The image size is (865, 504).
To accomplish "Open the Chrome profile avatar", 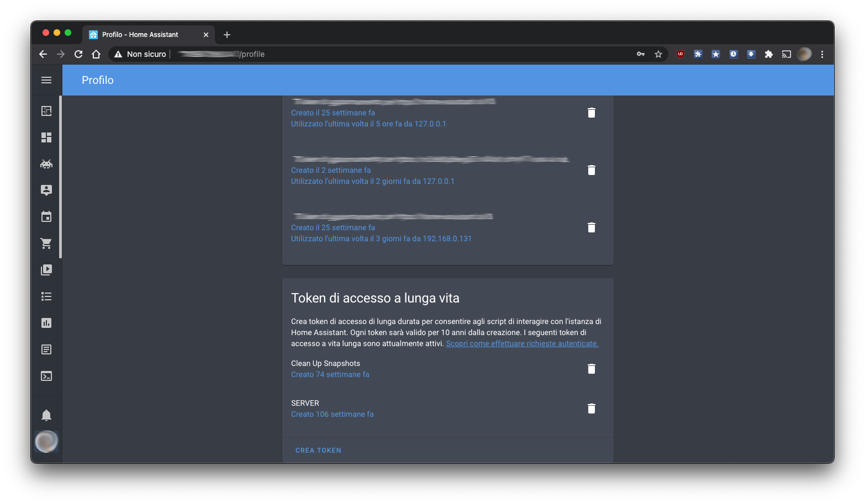I will click(804, 54).
